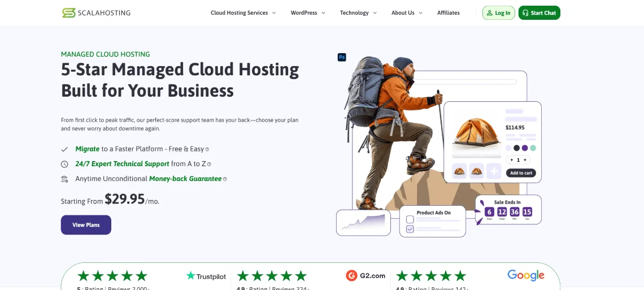This screenshot has height=290, width=644.
Task: Click the Trustpilot logo
Action: (206, 276)
